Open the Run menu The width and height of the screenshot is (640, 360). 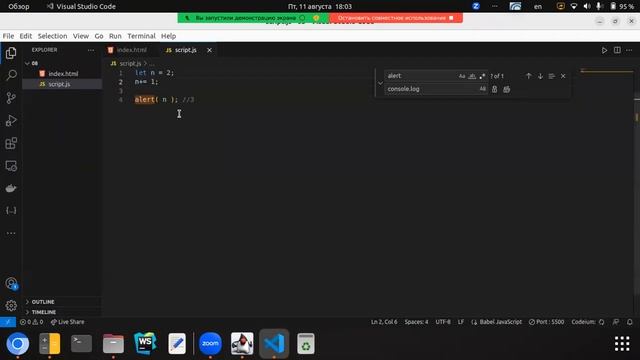tap(115, 36)
